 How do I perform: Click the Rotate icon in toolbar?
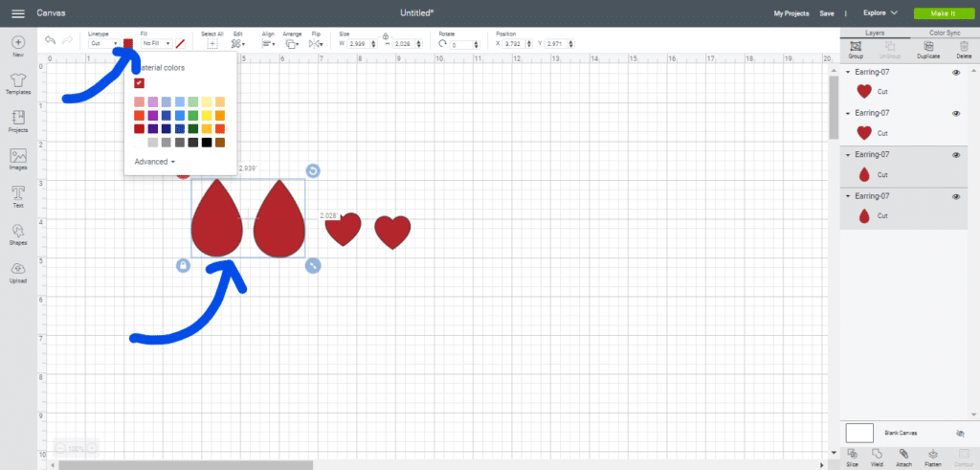tap(443, 44)
